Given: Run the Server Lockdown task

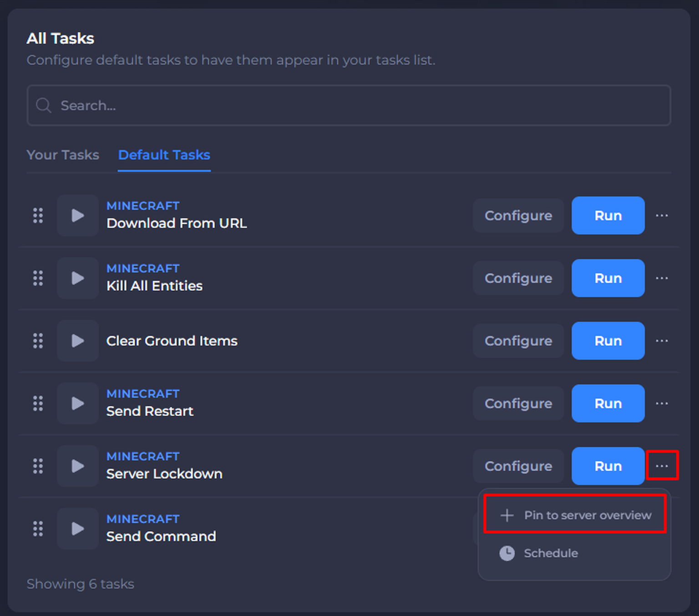Looking at the screenshot, I should (x=608, y=466).
